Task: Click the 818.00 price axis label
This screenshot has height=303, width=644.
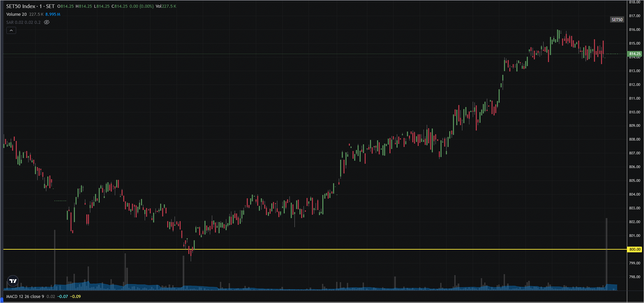Action: pyautogui.click(x=635, y=2)
